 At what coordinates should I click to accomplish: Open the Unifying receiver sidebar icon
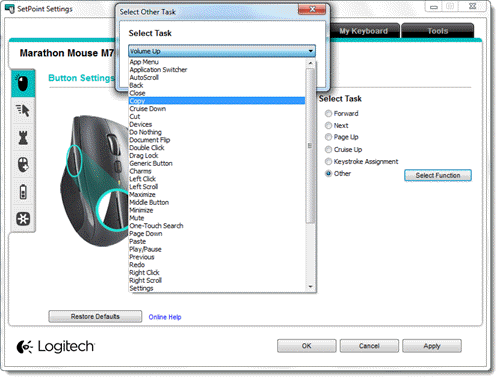tap(23, 219)
